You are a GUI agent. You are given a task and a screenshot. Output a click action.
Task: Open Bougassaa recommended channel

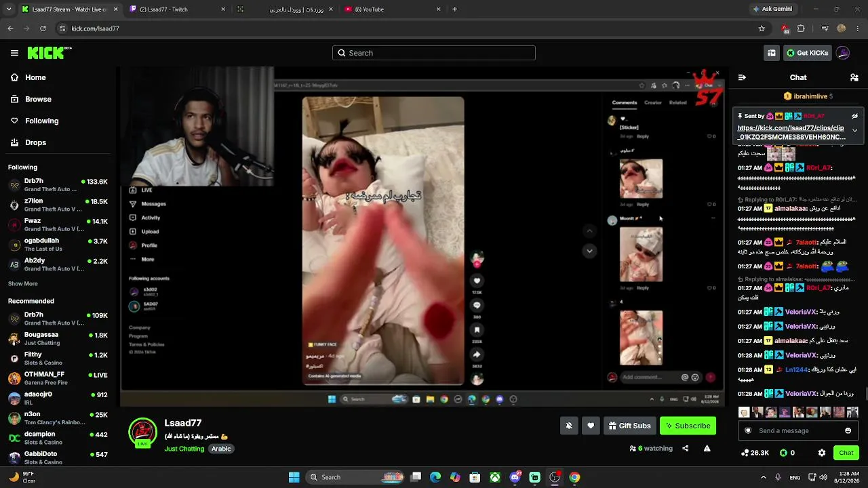[58, 338]
